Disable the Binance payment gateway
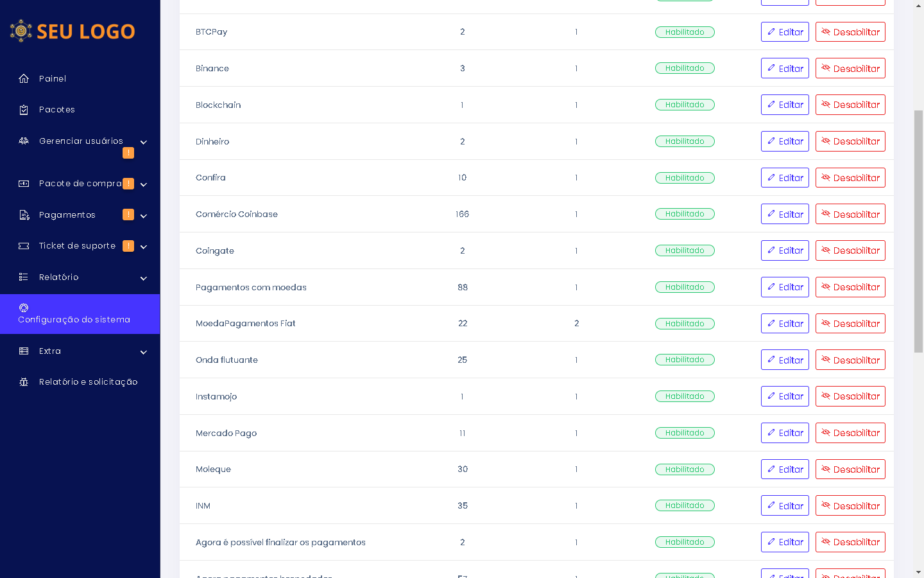Screen dimensions: 924x578 coord(850,69)
